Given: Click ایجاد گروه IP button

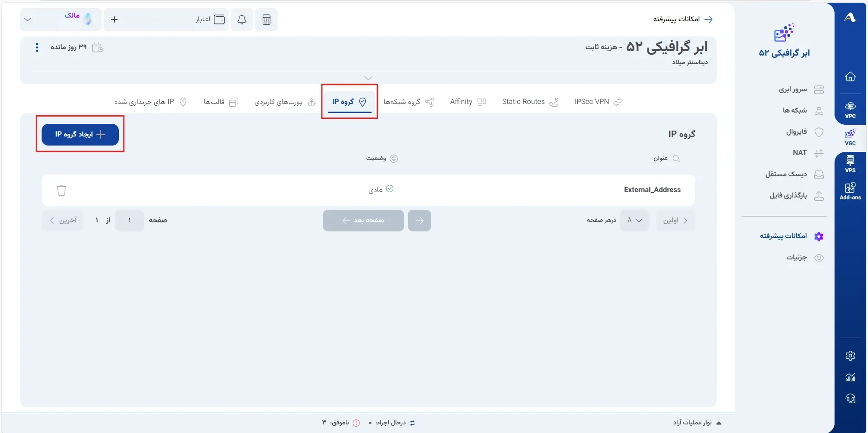Looking at the screenshot, I should tap(80, 134).
